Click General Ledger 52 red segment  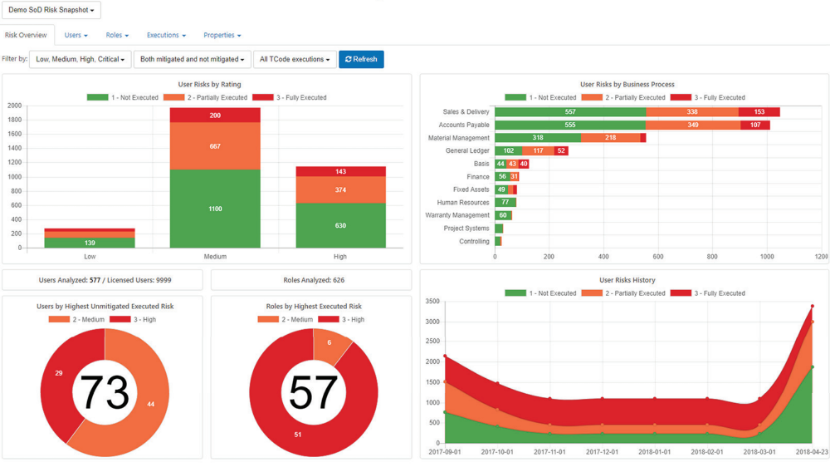[x=561, y=151]
